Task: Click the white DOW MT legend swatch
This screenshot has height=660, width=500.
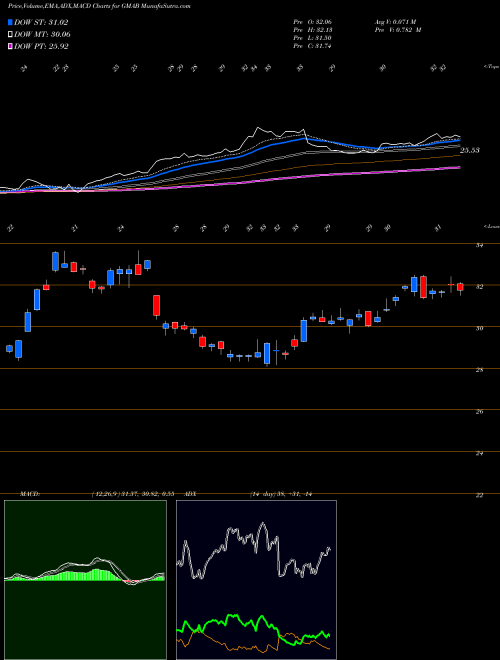Action: (x=11, y=35)
